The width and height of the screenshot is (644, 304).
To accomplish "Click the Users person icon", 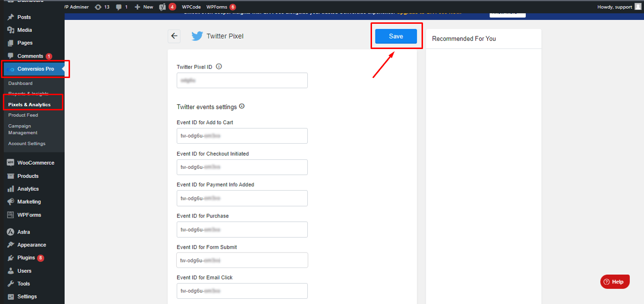I will (10, 271).
